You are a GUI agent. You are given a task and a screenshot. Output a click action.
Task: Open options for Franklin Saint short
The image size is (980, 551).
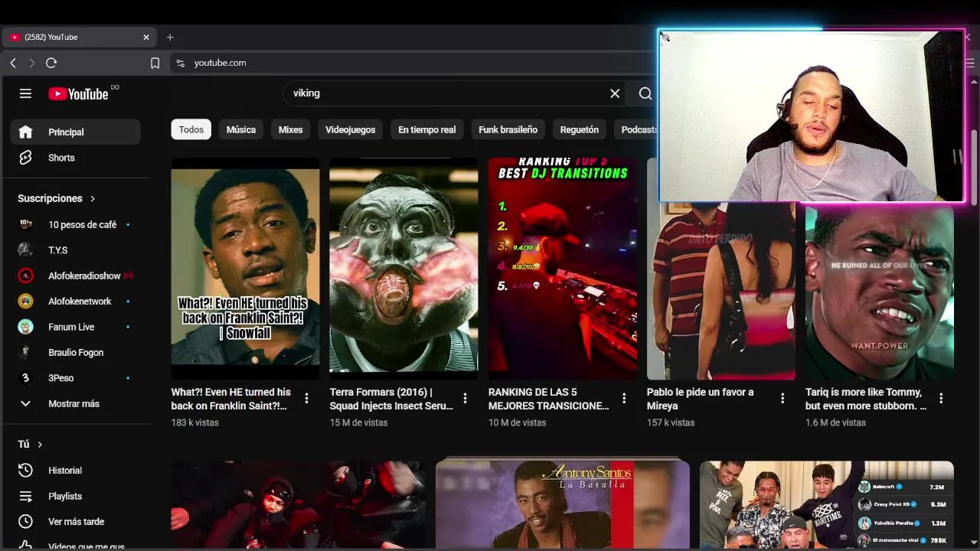[306, 398]
